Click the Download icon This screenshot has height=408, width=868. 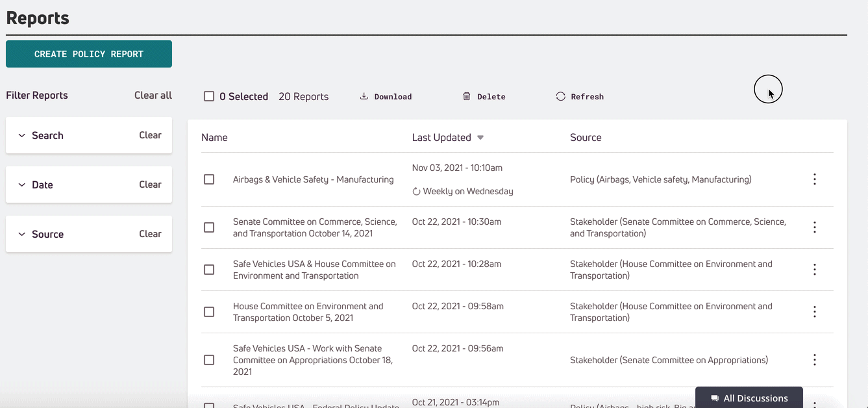[364, 96]
